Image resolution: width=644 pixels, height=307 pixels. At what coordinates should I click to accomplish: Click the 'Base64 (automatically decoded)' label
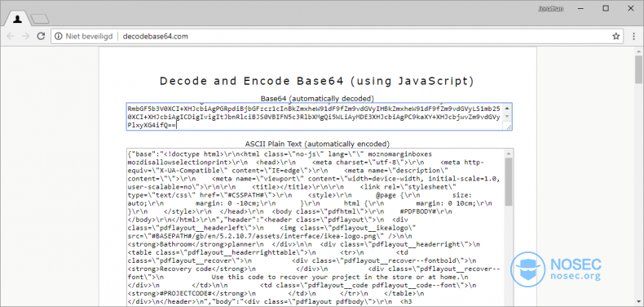(x=317, y=98)
